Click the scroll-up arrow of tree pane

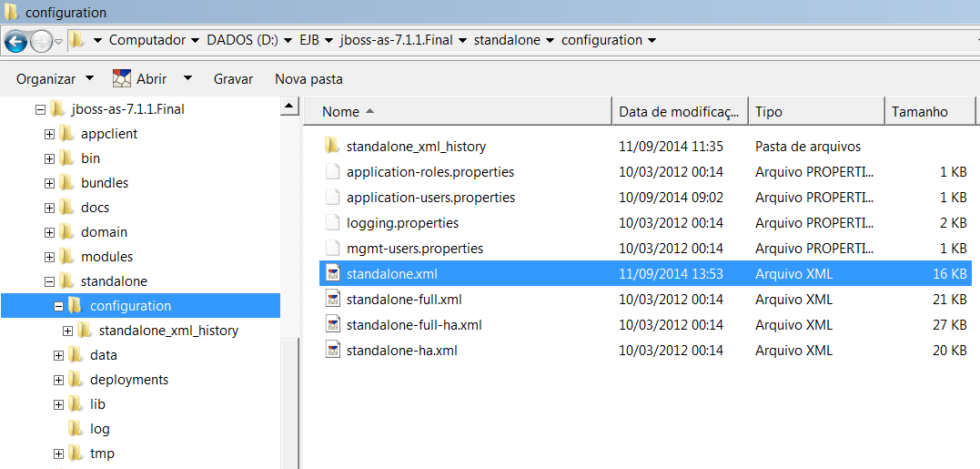288,106
